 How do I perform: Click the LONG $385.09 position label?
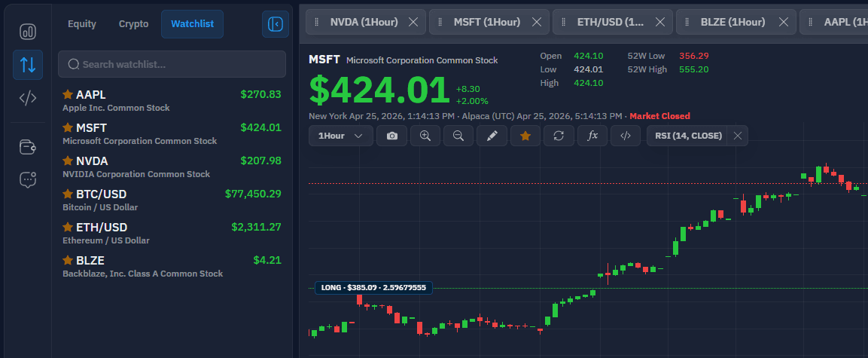373,288
